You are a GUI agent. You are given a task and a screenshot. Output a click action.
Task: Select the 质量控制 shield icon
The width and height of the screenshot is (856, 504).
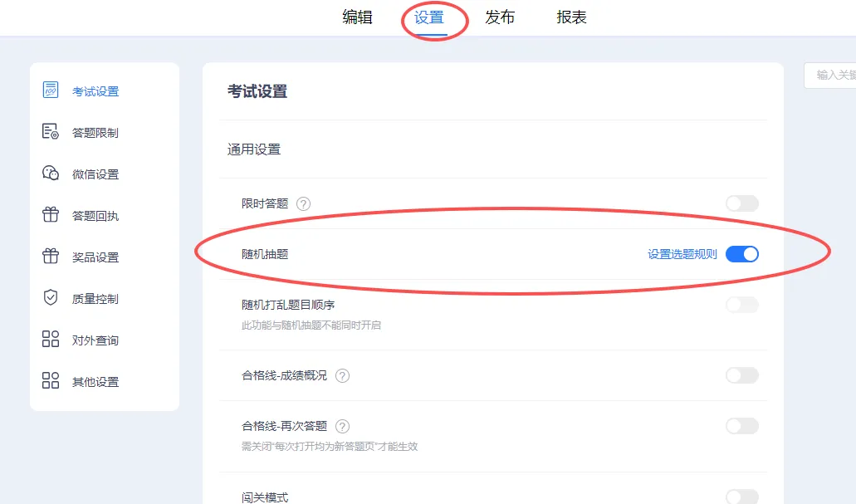pyautogui.click(x=50, y=297)
